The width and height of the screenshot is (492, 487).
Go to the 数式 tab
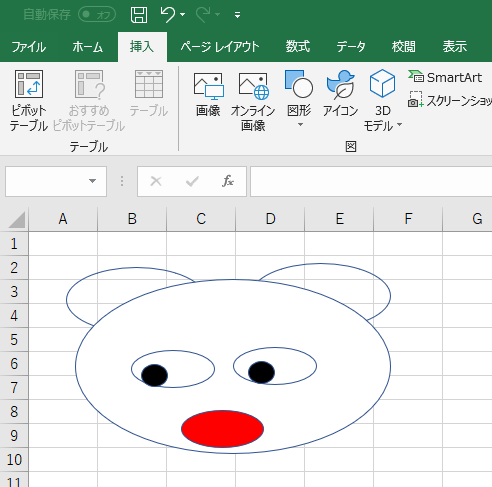point(298,47)
